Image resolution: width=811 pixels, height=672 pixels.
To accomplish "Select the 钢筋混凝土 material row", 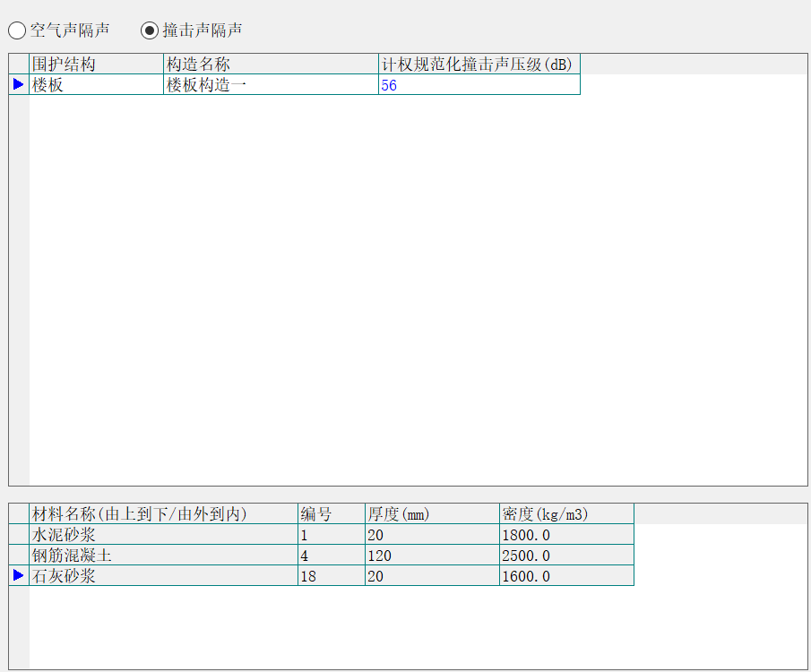I will point(163,556).
